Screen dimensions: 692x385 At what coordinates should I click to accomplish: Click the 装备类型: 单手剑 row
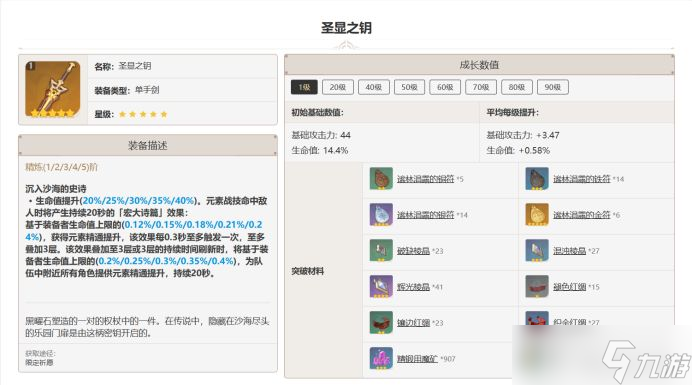(x=182, y=90)
